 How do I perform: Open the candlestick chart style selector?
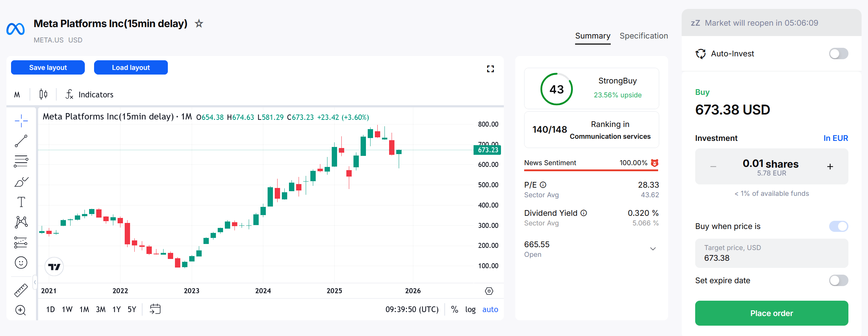coord(43,94)
